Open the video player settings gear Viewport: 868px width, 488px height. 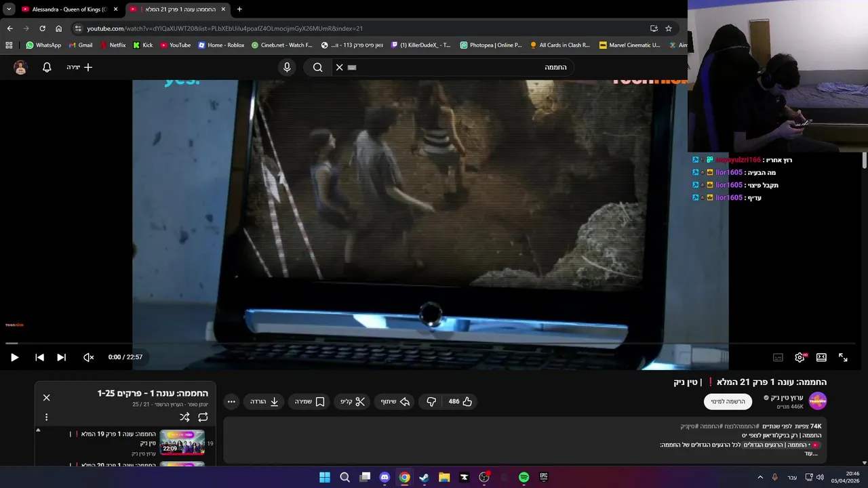[800, 357]
